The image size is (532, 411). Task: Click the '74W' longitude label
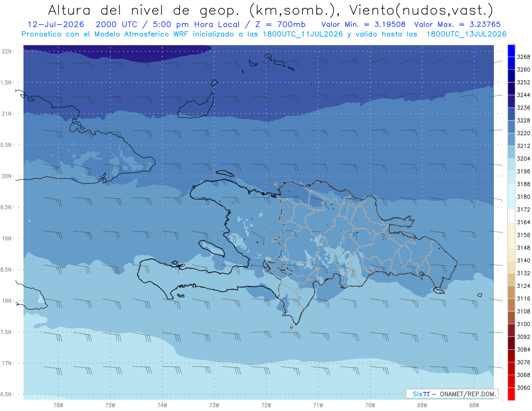point(162,405)
